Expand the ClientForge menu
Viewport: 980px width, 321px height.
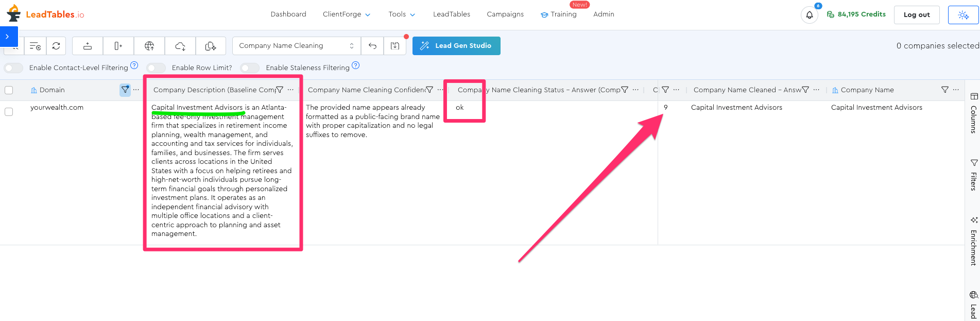point(346,14)
